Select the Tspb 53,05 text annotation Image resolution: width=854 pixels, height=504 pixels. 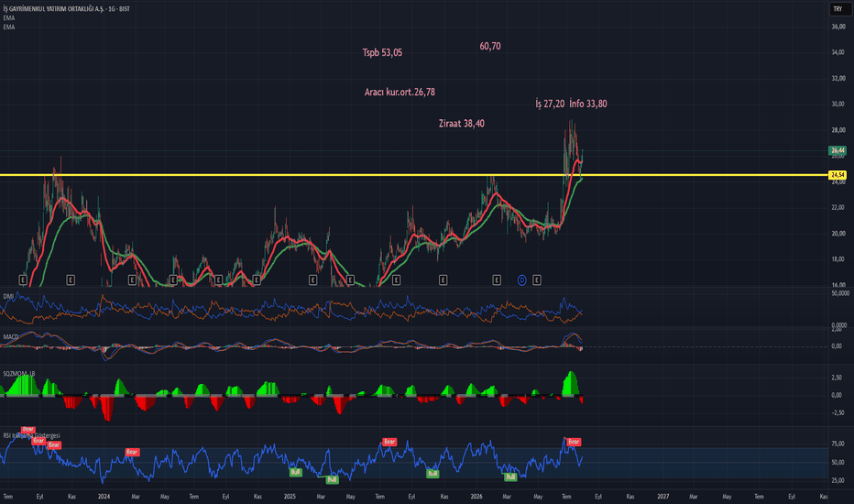coord(382,53)
